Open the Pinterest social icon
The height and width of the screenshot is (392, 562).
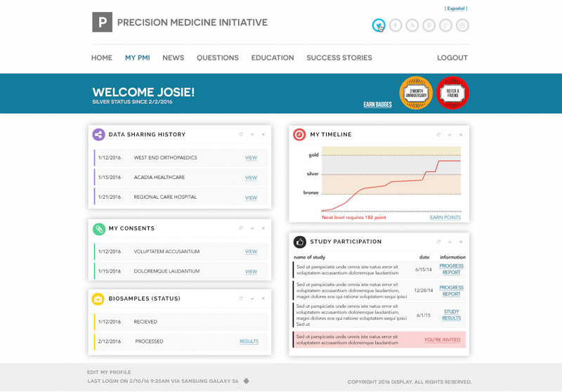point(429,25)
